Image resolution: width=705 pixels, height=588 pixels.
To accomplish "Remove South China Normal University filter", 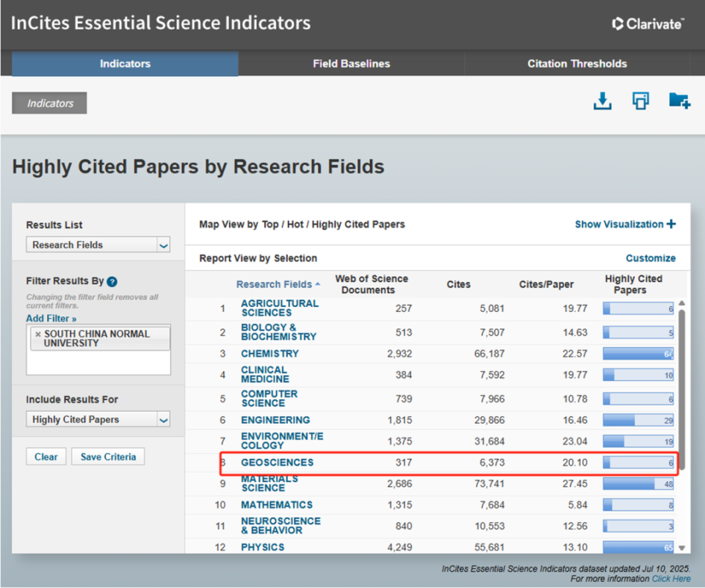I will 38,334.
